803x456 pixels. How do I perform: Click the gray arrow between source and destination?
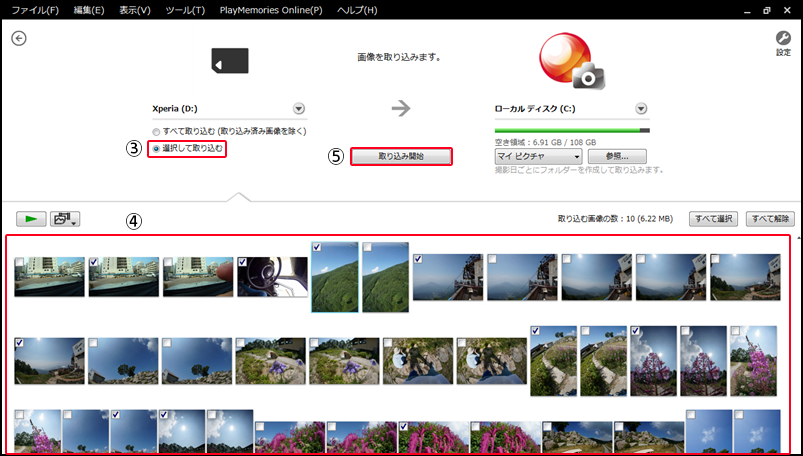[401, 109]
